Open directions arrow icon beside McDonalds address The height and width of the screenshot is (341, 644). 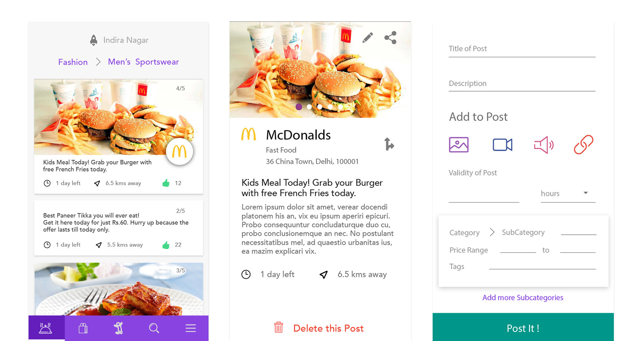pos(389,144)
